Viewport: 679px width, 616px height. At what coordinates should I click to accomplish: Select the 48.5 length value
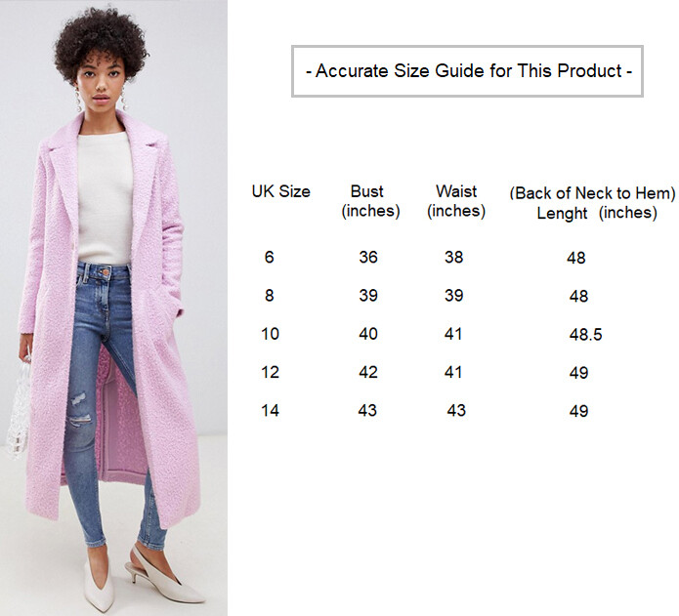tap(585, 335)
